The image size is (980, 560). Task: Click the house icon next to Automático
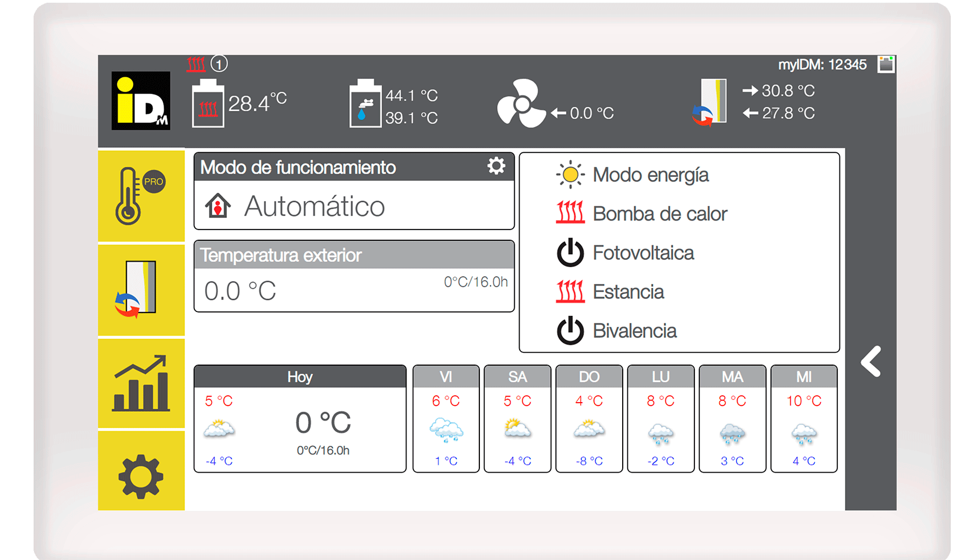pyautogui.click(x=218, y=206)
